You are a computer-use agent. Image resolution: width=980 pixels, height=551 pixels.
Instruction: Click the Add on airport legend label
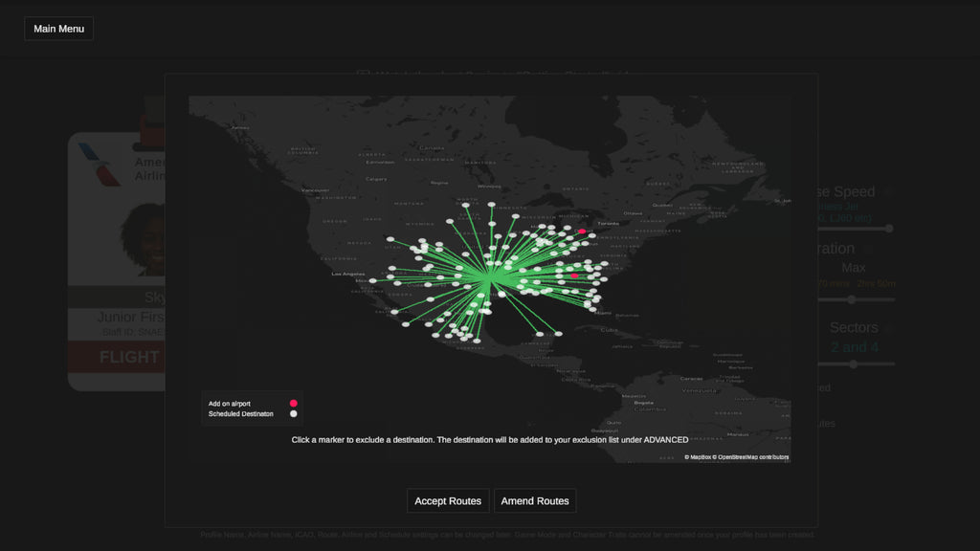[230, 404]
